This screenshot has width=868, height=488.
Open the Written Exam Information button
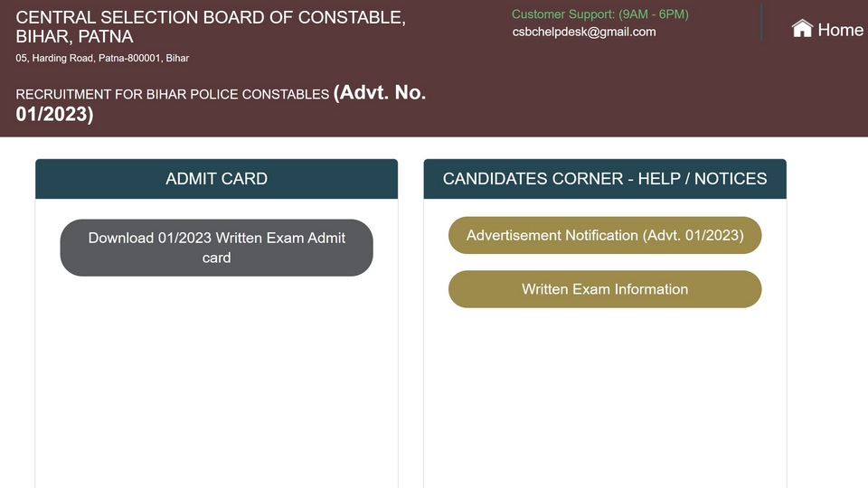click(x=605, y=289)
